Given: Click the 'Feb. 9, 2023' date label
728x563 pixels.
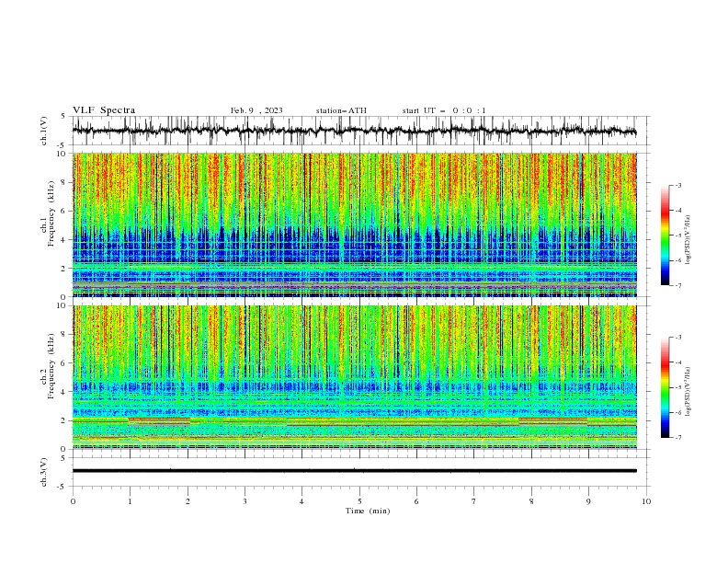Looking at the screenshot, I should coord(256,110).
